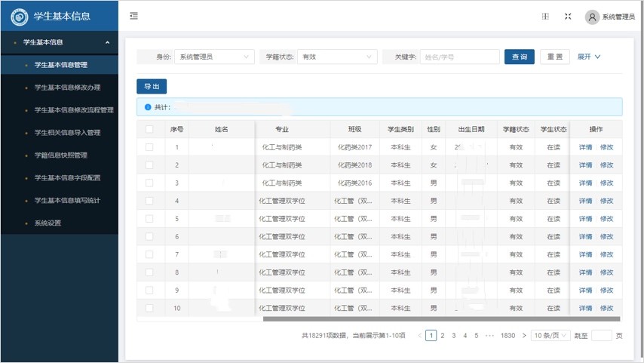This screenshot has width=644, height=363.
Task: Click the 导出 export button
Action: (x=152, y=87)
